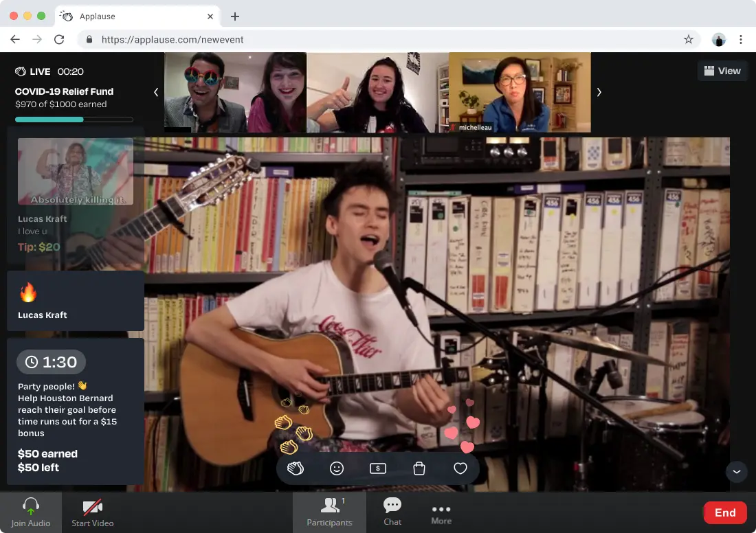Toggle the Participants panel

[330, 512]
